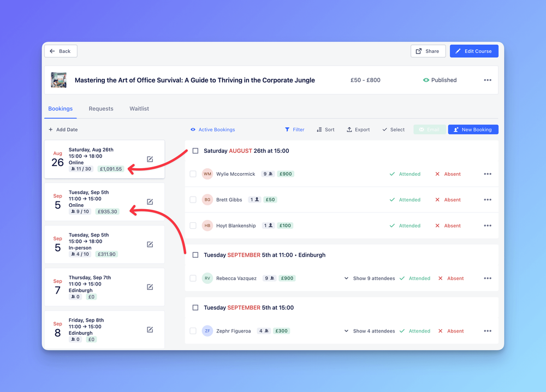Open Filter options for bookings
The width and height of the screenshot is (546, 392).
(x=295, y=130)
